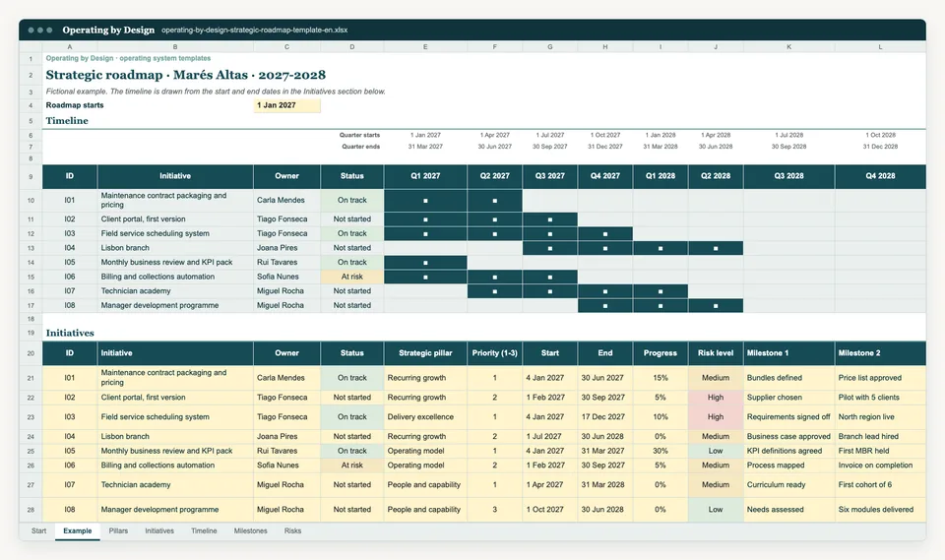Click the 'Strategic pillar' column header

tap(425, 353)
